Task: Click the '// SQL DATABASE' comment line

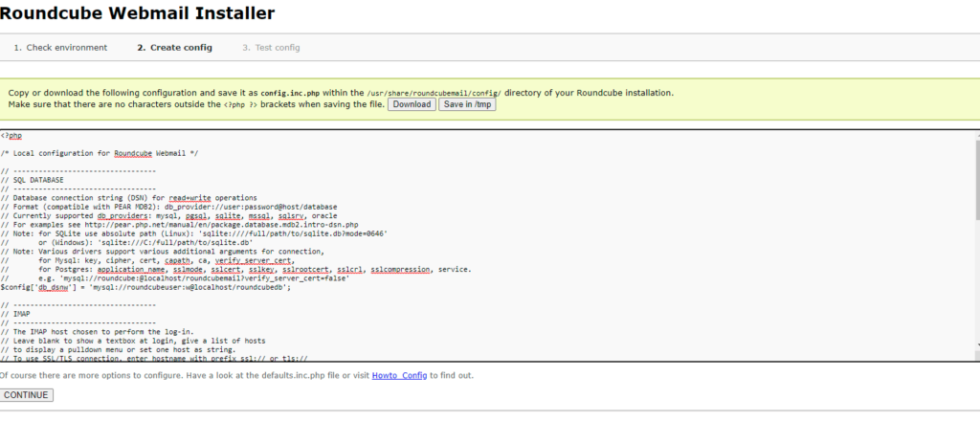Action: tap(32, 180)
